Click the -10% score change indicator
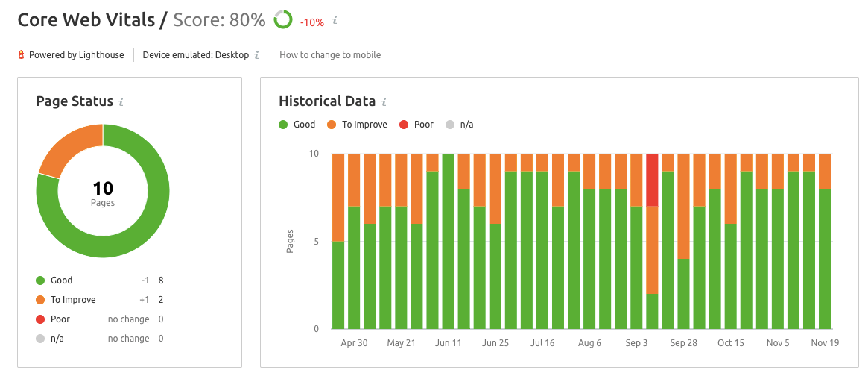The width and height of the screenshot is (868, 376). click(x=311, y=22)
